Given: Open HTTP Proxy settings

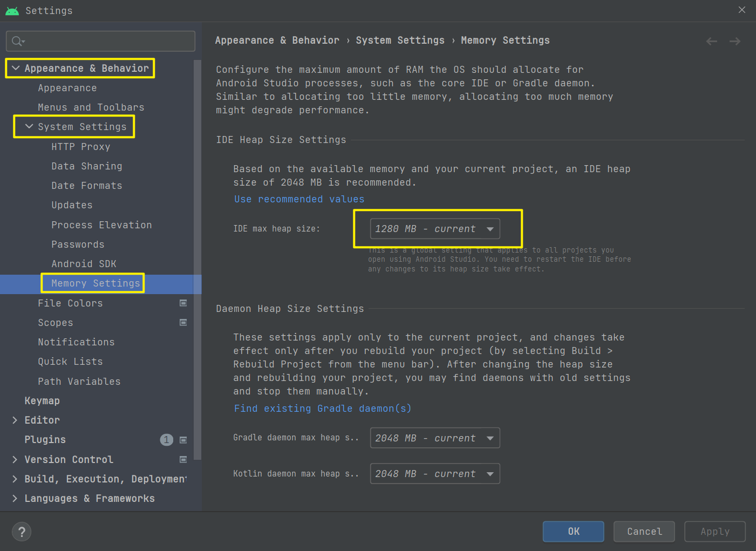Looking at the screenshot, I should tap(81, 147).
